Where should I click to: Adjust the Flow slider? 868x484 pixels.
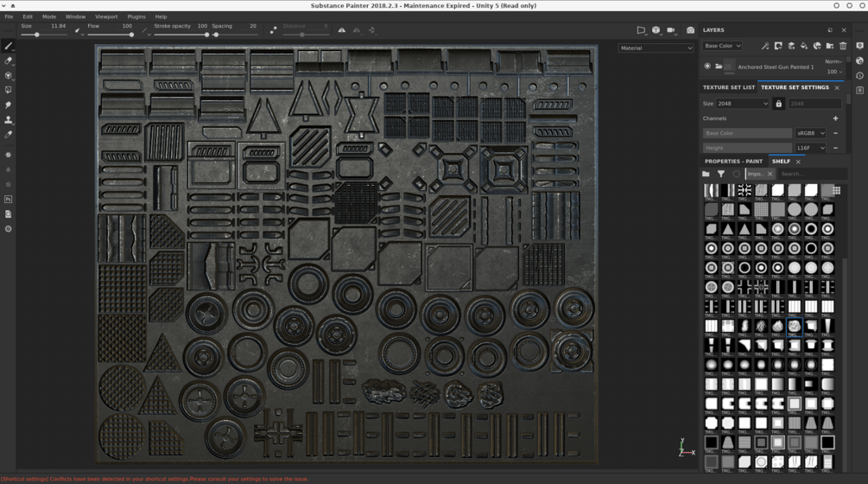pyautogui.click(x=111, y=35)
